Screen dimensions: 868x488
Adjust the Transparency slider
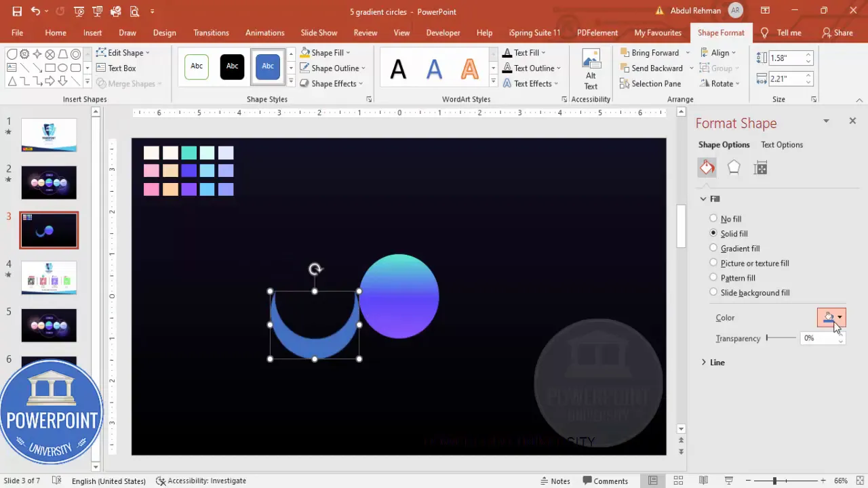pyautogui.click(x=781, y=338)
